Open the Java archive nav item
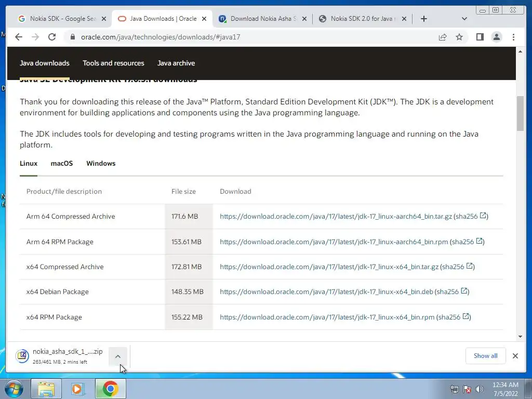The height and width of the screenshot is (399, 532). click(176, 63)
